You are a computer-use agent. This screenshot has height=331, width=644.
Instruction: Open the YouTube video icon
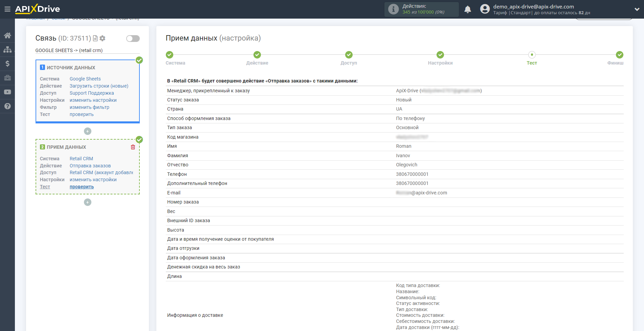7,92
